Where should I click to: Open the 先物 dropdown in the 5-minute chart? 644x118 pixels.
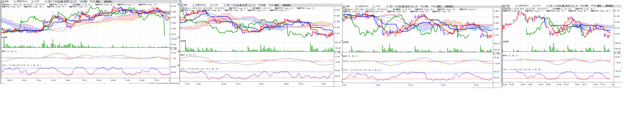(15, 2)
